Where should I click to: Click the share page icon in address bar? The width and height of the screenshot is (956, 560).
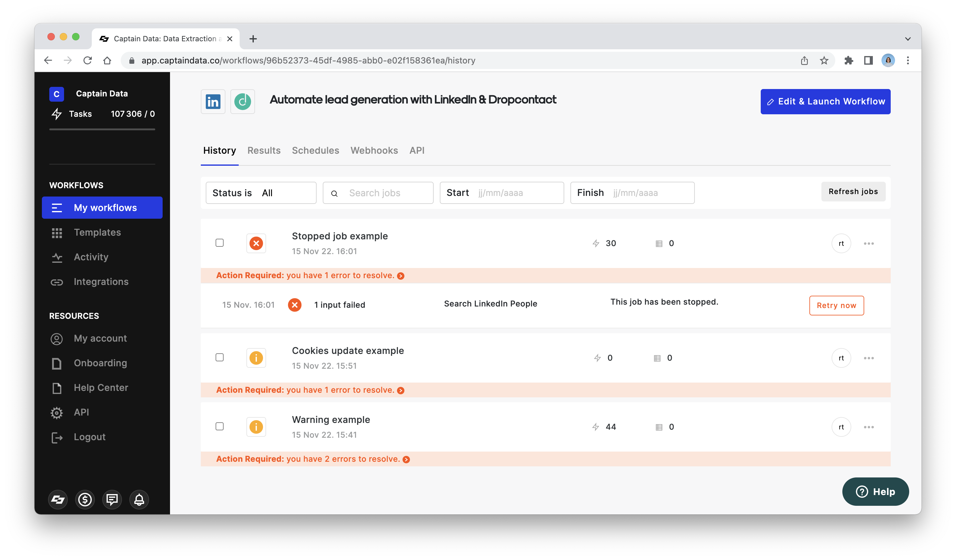click(x=804, y=60)
